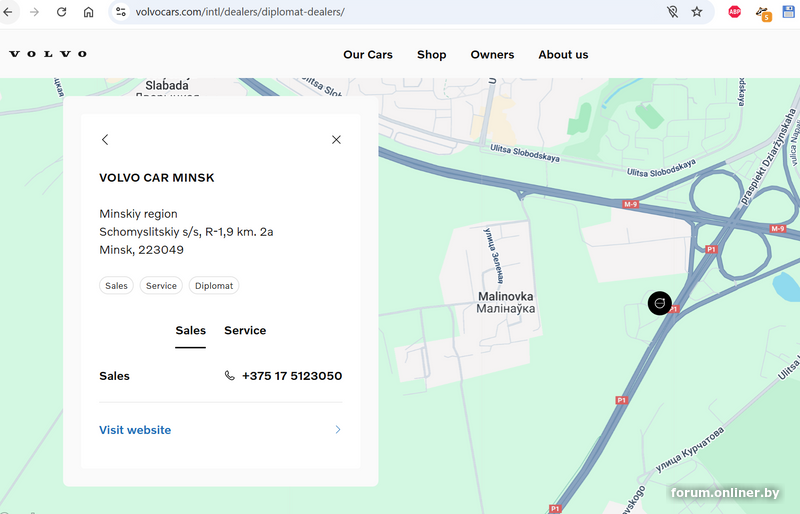Click the Minskiy region address line
This screenshot has height=514, width=800.
click(138, 214)
